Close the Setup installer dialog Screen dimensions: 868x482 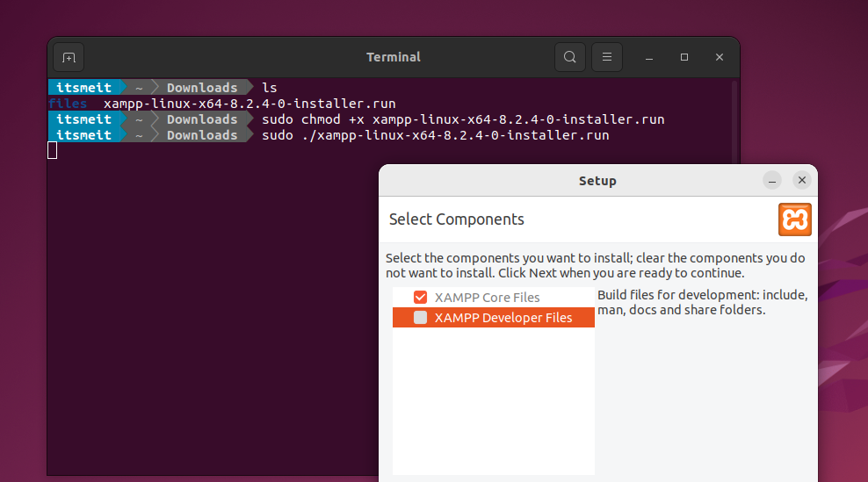click(801, 180)
